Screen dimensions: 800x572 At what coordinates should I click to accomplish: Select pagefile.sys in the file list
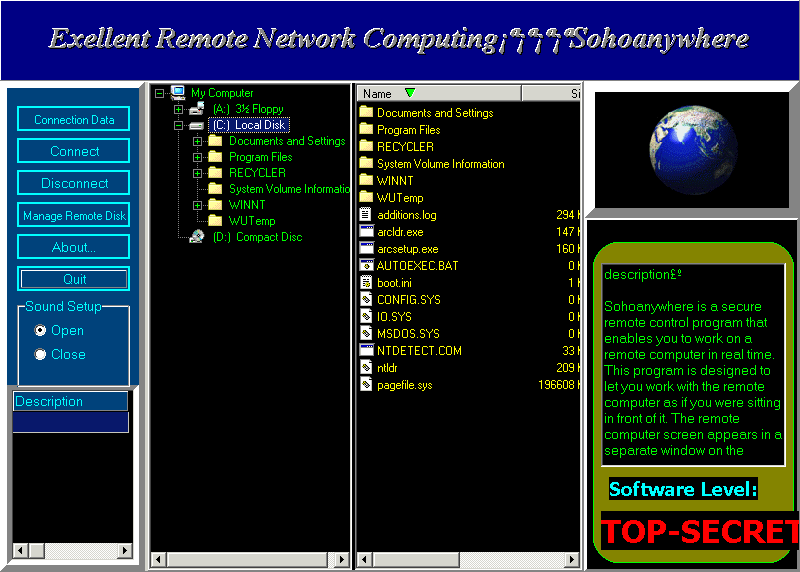coord(404,385)
